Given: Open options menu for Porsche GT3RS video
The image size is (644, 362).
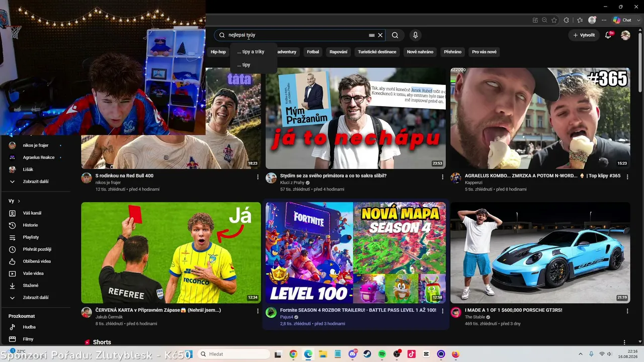Looking at the screenshot, I should point(627,311).
